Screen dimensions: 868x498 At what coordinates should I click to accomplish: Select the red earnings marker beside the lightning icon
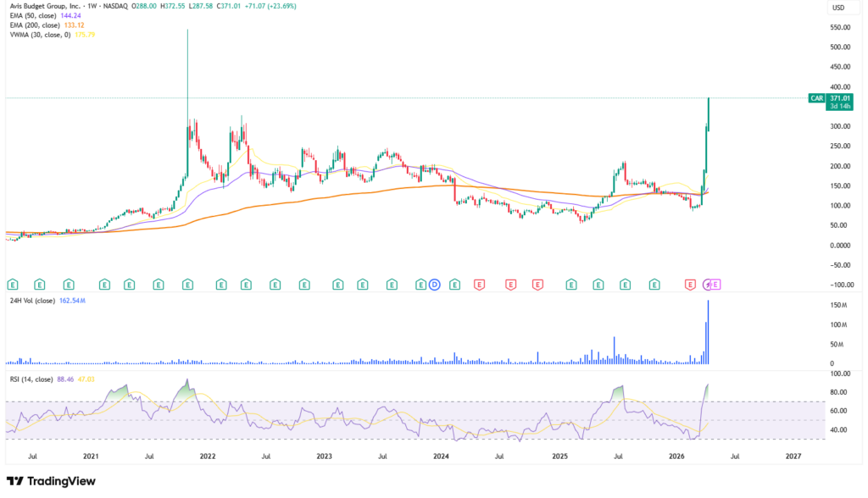coord(691,284)
